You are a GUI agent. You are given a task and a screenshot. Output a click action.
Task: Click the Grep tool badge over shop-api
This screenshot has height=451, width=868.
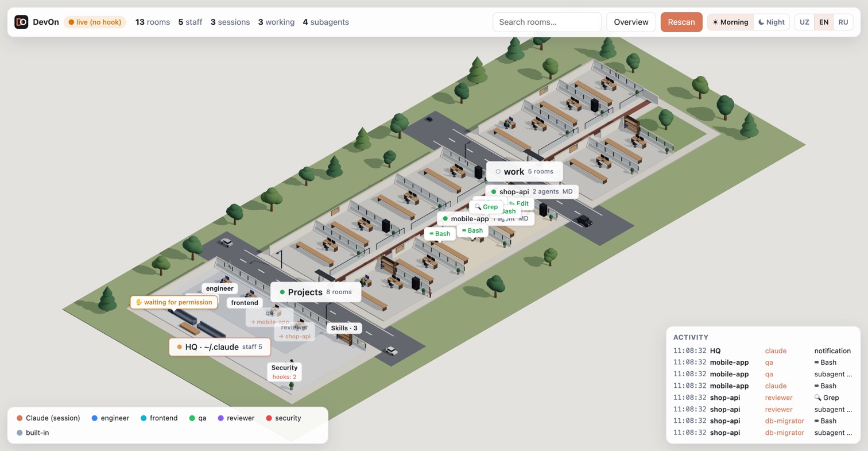tap(486, 207)
